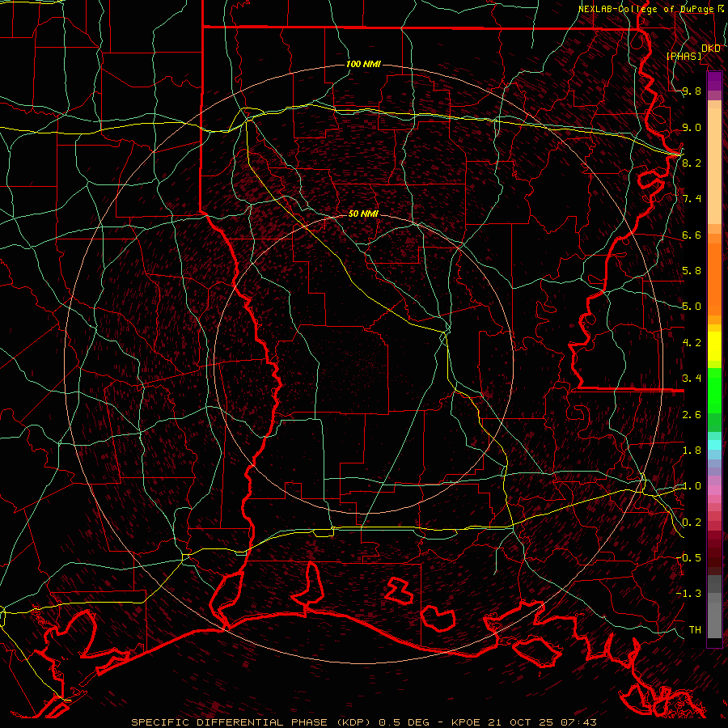Click the 6.6 value on color scale
Image resolution: width=728 pixels, height=728 pixels.
coord(692,235)
